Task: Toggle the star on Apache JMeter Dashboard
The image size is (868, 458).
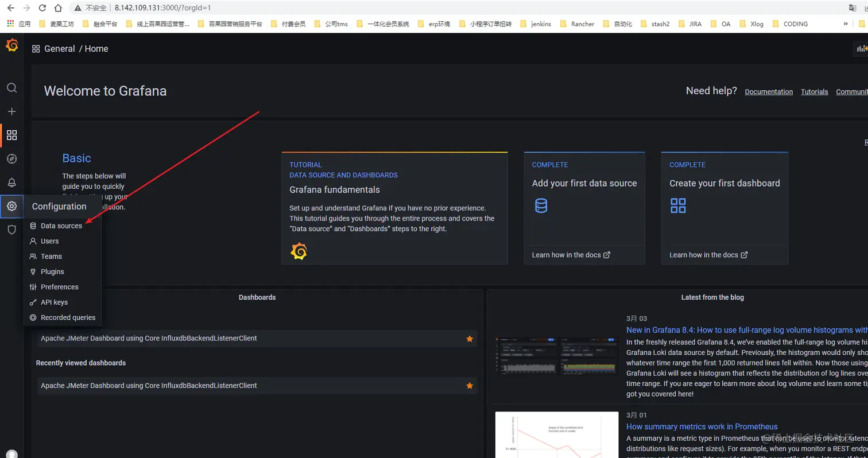Action: coord(469,339)
